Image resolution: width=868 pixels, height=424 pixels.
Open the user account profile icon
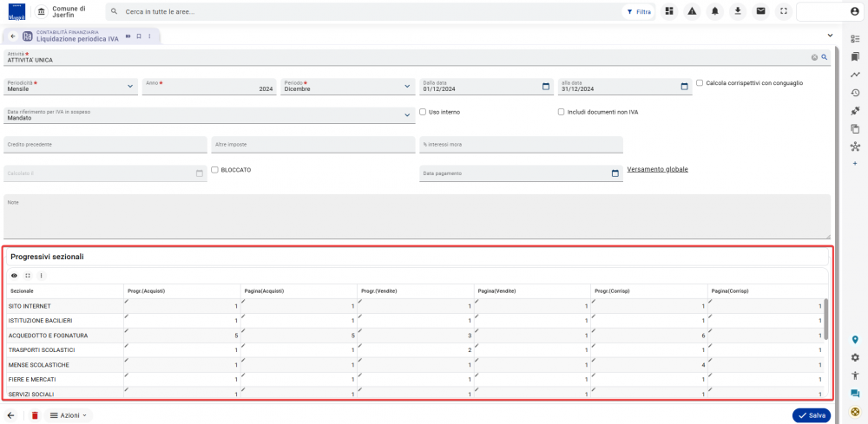pos(854,11)
